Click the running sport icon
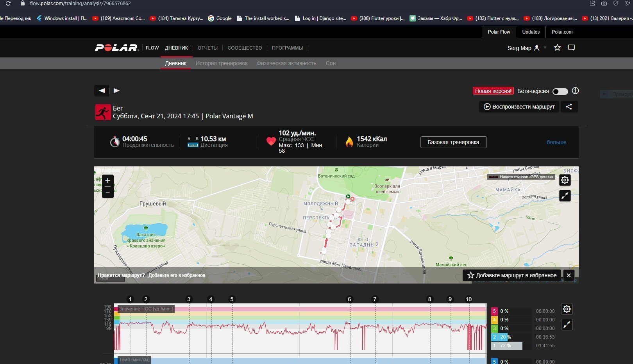The height and width of the screenshot is (364, 633). click(103, 112)
